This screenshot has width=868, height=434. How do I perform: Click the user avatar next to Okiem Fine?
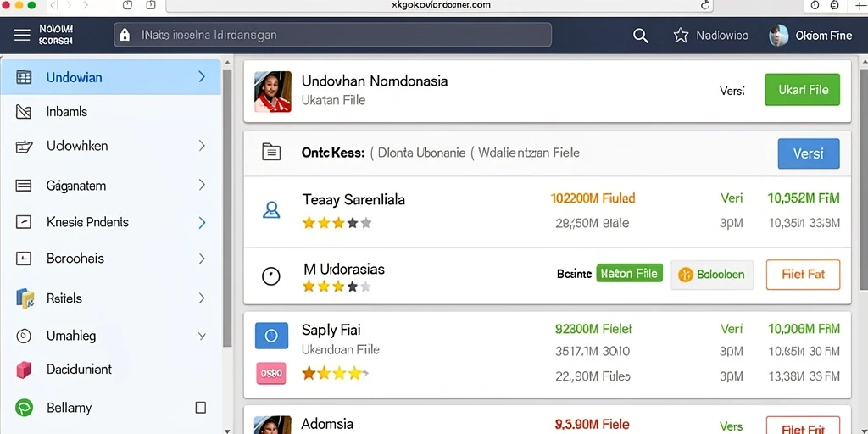tap(778, 36)
